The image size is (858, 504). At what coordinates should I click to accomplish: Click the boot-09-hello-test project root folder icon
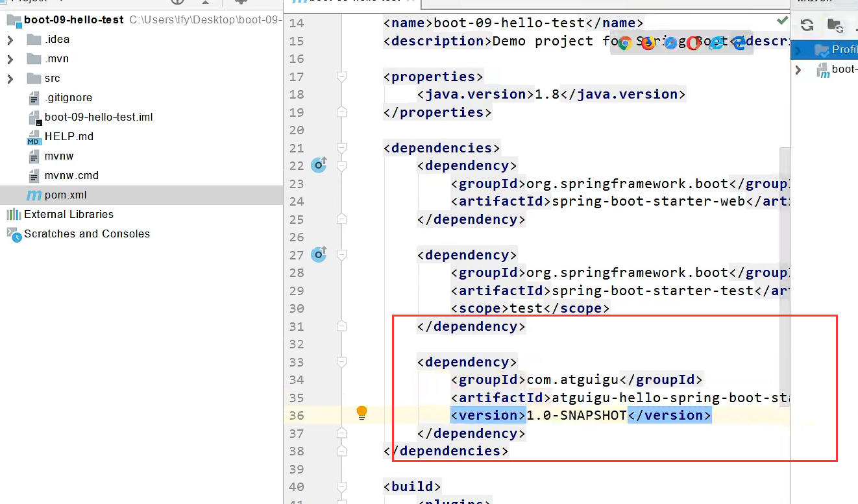pos(14,20)
